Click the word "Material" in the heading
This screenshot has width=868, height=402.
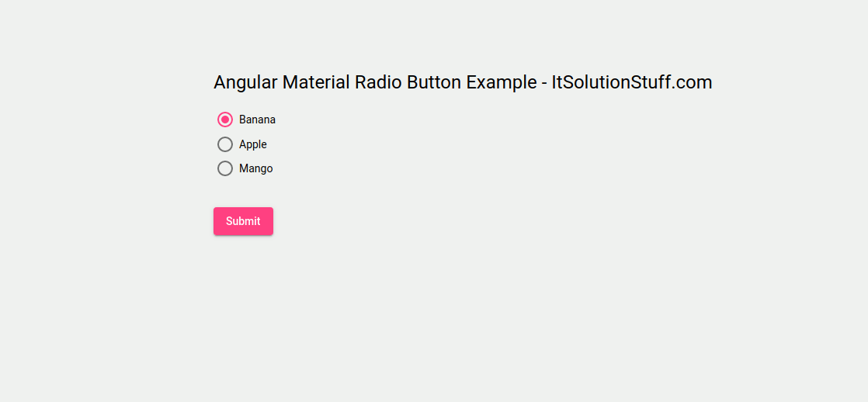point(316,82)
